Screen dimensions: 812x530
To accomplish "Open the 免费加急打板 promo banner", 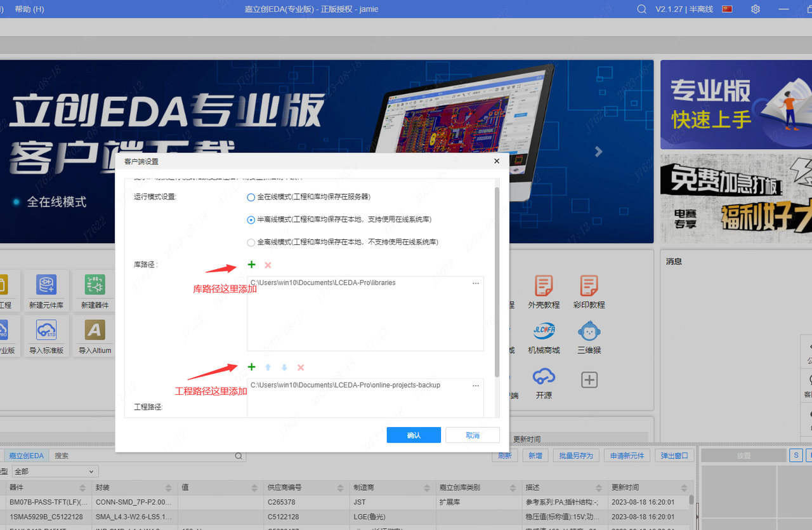I will (x=736, y=199).
